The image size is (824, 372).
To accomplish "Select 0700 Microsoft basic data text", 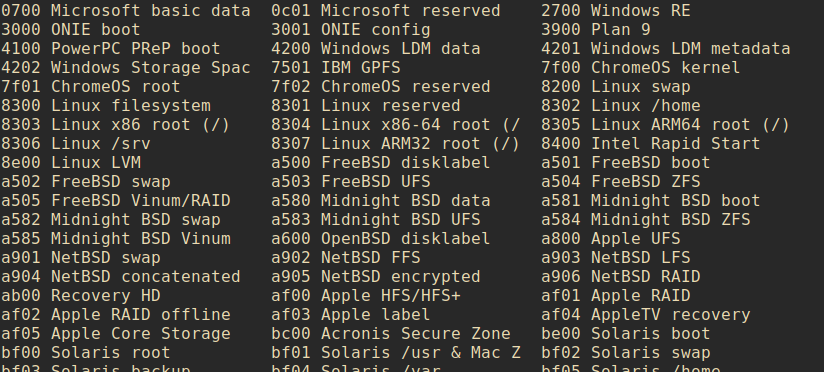I will point(126,11).
